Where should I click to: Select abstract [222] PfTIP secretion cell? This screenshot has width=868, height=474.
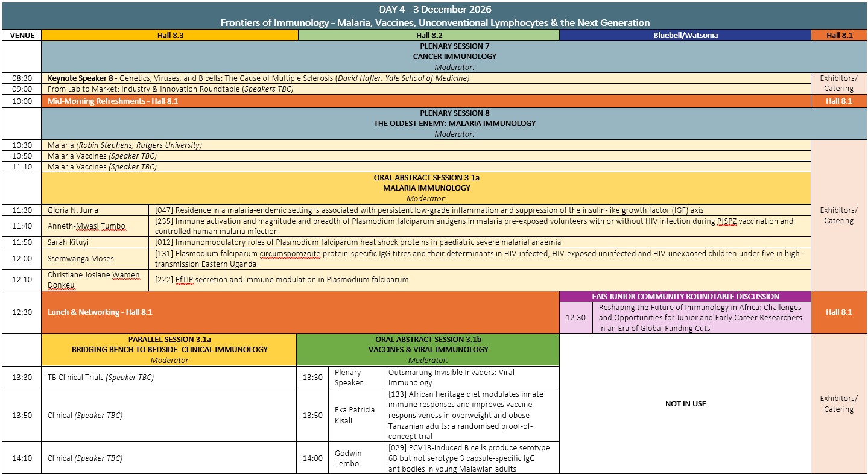(480, 280)
